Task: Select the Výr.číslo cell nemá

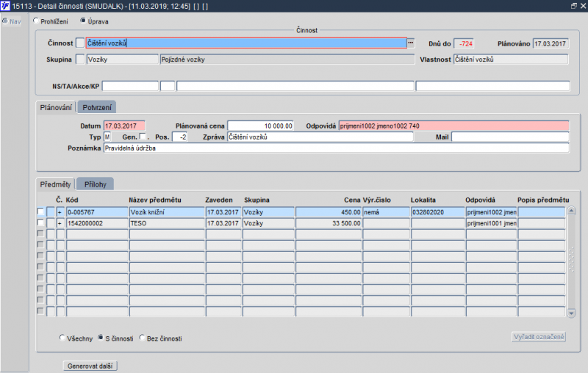Action: pyautogui.click(x=387, y=212)
